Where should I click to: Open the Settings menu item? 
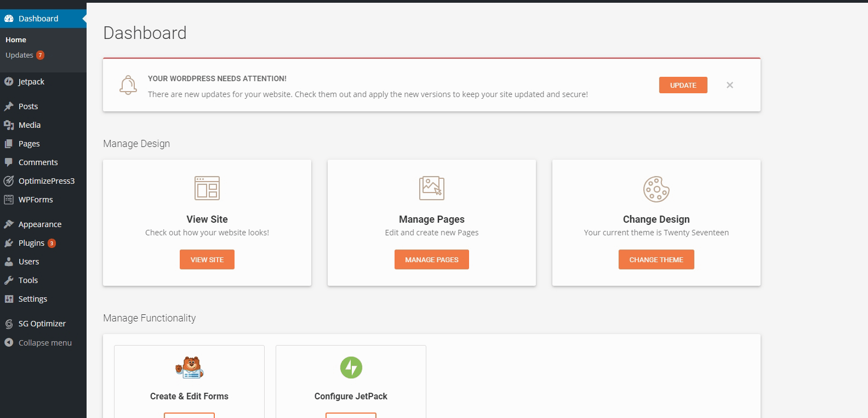[43, 299]
